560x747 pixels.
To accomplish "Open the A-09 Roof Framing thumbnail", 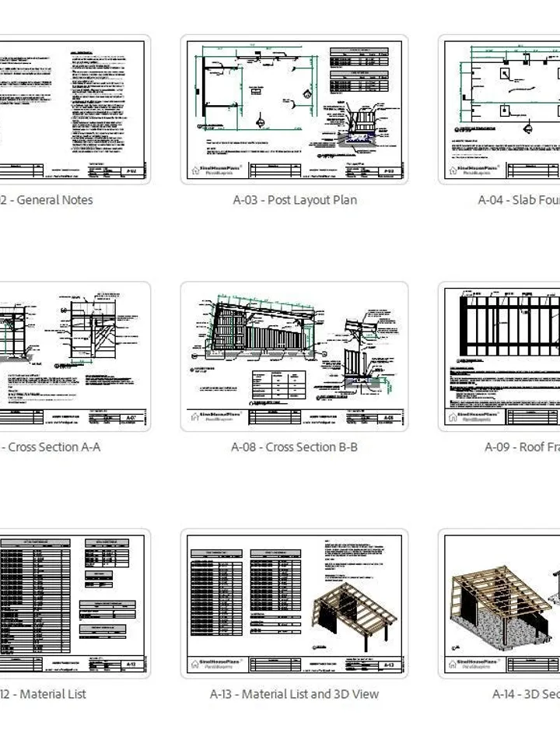I will tap(499, 357).
